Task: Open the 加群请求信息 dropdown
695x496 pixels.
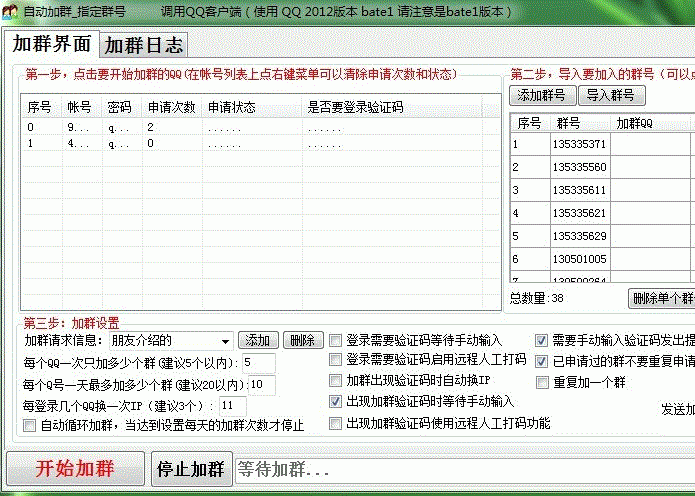Action: tap(225, 341)
